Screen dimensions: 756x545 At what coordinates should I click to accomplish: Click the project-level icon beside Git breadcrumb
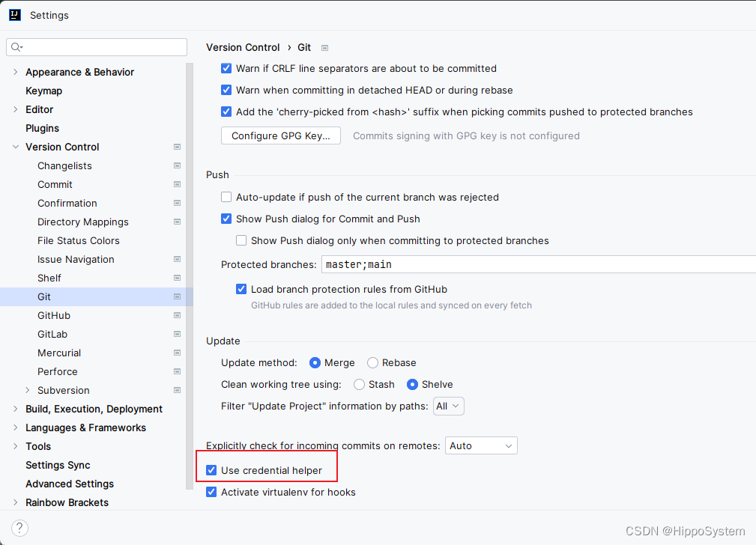click(x=325, y=48)
